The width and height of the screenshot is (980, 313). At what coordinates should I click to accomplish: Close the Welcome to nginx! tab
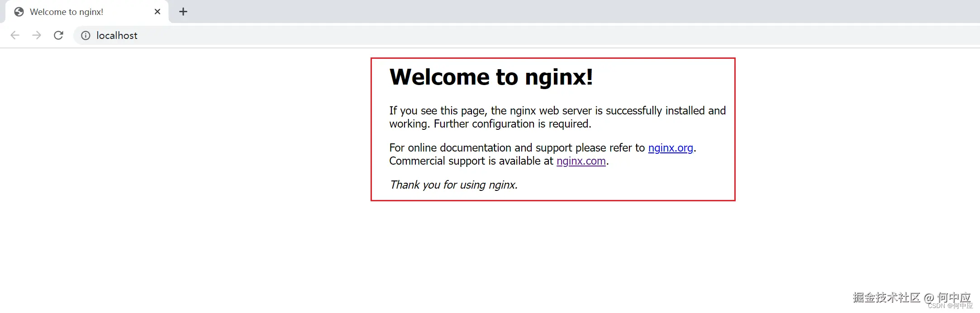click(157, 12)
